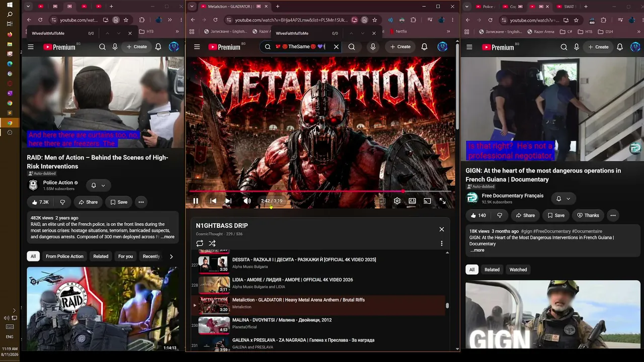Viewport: 644px width, 362px height.
Task: Open more actions for RAID video
Action: click(141, 202)
